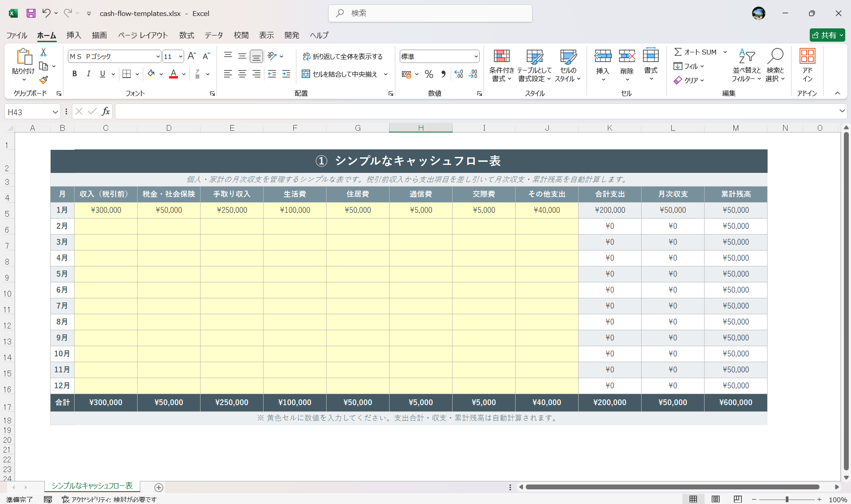Select cell ¥300,000 in 1月 row
The image size is (851, 504).
coord(106,210)
